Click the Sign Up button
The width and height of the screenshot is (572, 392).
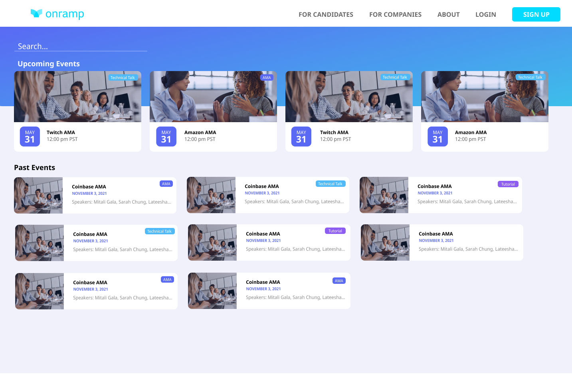click(x=536, y=14)
